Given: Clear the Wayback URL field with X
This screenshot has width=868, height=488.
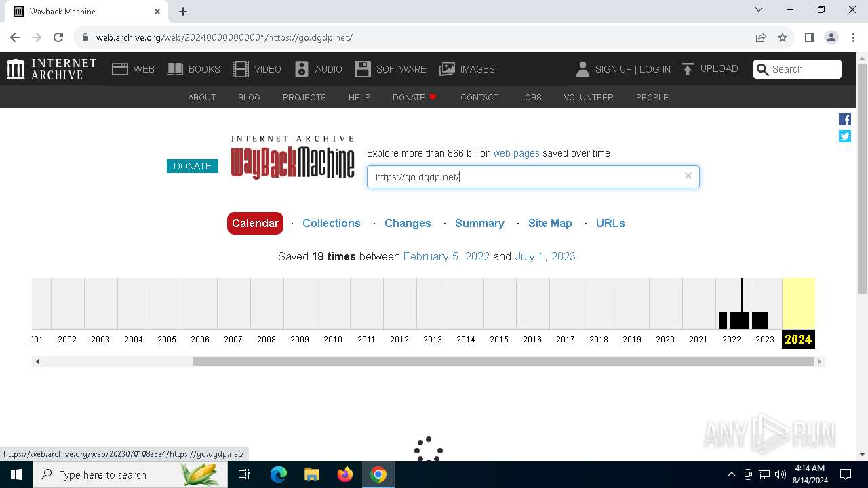Looking at the screenshot, I should [x=688, y=176].
